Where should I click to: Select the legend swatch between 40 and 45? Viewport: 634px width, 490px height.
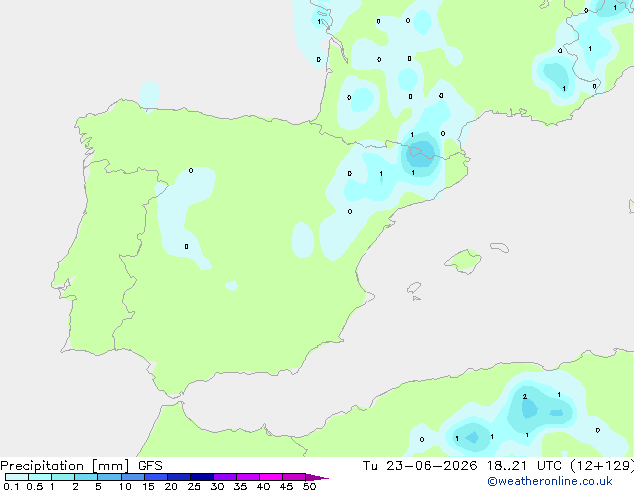click(x=271, y=477)
